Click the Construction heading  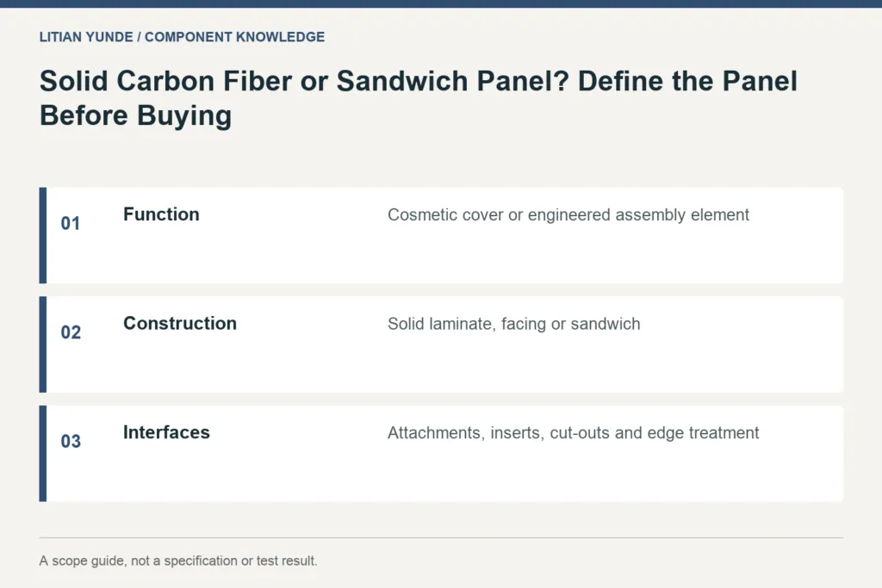(180, 323)
